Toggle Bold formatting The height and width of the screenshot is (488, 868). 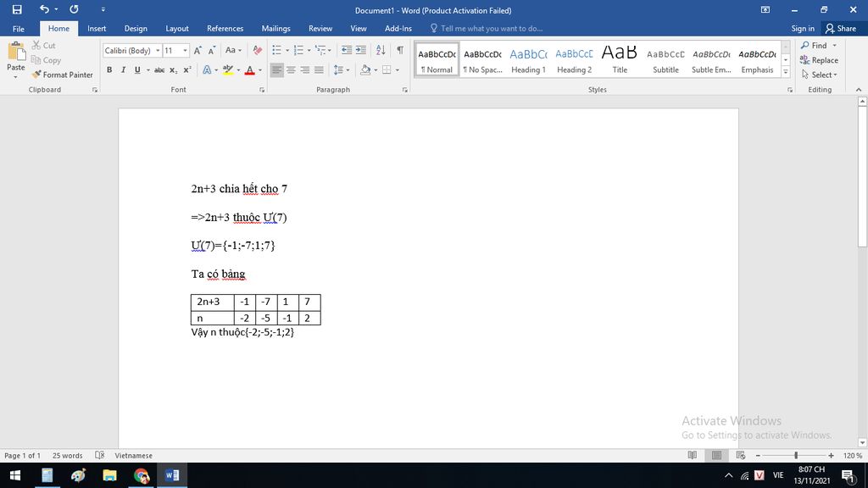(109, 69)
